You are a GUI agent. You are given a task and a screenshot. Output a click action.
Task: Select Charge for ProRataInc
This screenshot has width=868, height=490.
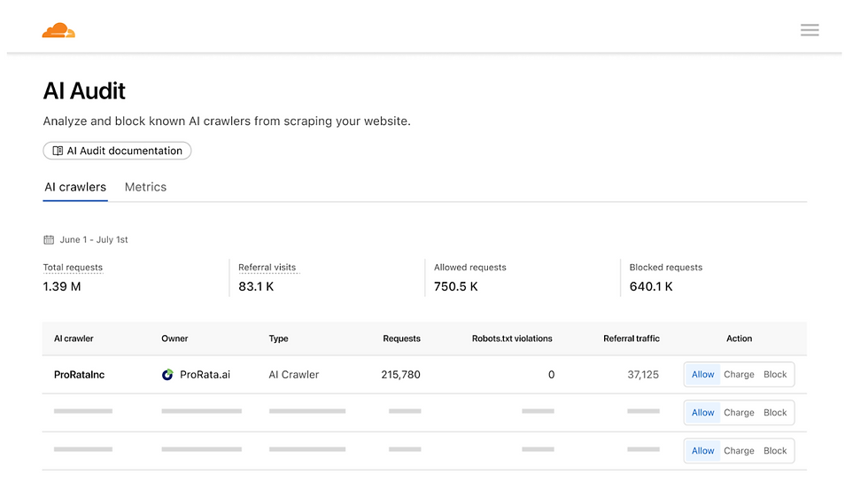coord(739,374)
